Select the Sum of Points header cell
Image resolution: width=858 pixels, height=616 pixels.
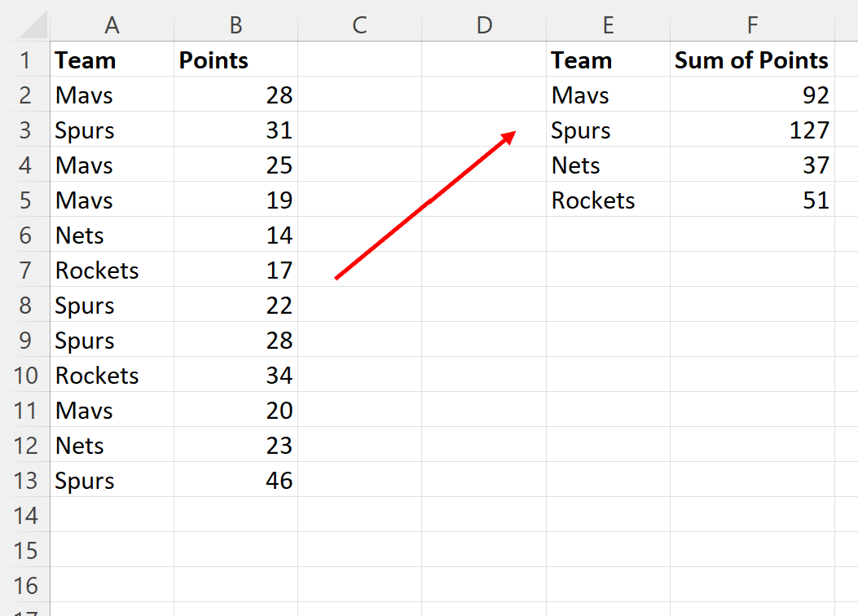coord(751,60)
